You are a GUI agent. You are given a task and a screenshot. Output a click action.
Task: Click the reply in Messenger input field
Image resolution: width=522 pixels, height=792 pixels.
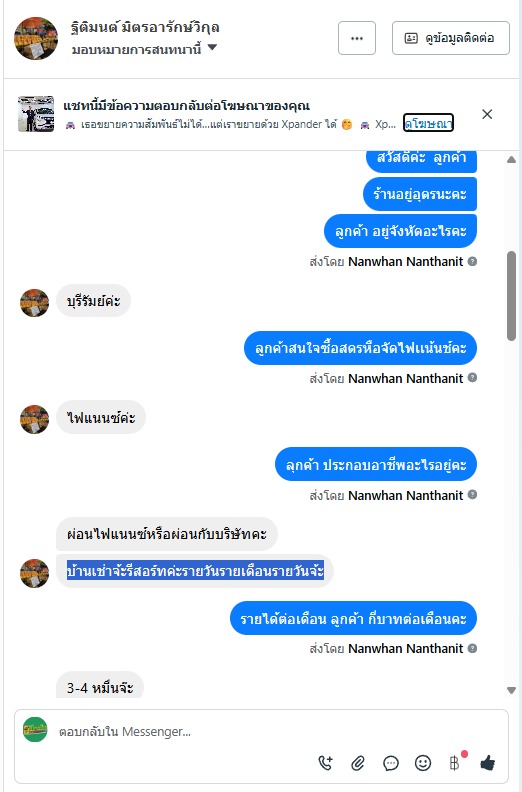point(184,731)
